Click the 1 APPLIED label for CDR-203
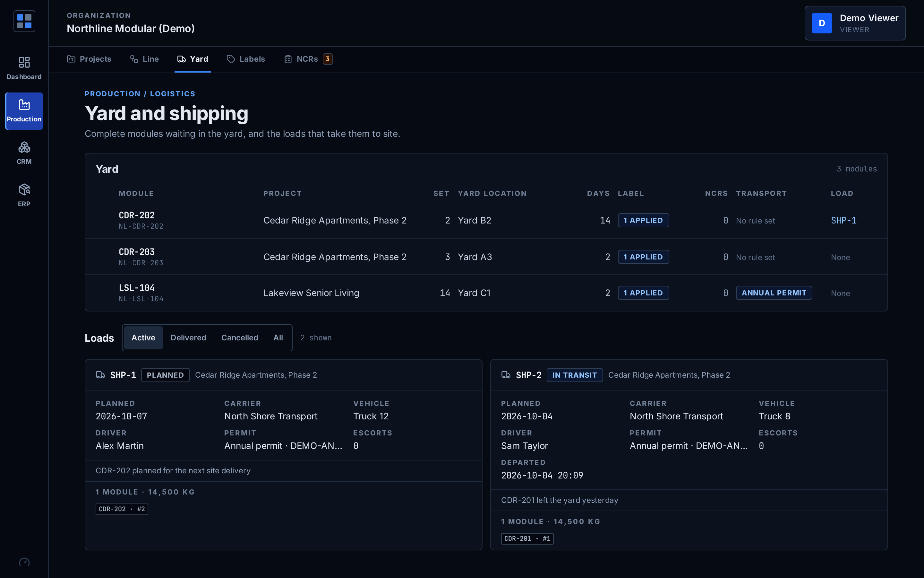This screenshot has width=924, height=578. tap(643, 257)
